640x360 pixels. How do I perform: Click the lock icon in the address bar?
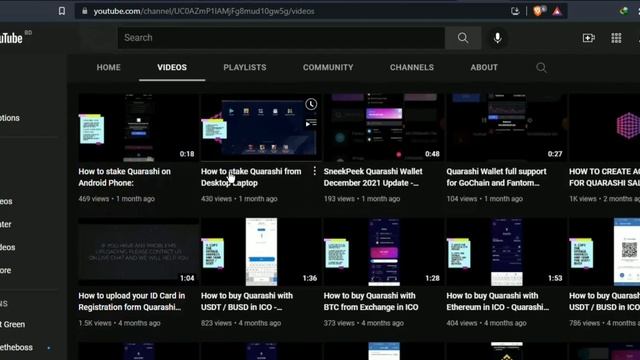click(84, 11)
